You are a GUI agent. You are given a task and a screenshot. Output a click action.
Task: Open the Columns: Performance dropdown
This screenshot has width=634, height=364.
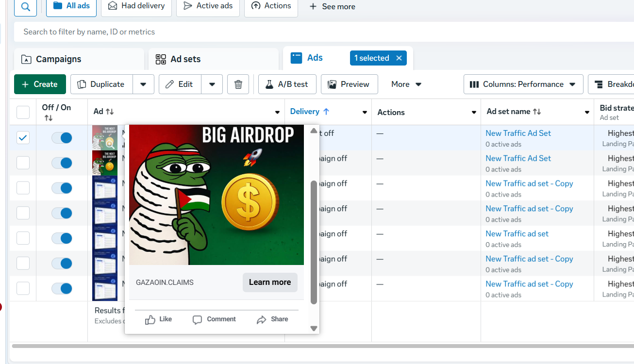click(x=523, y=84)
